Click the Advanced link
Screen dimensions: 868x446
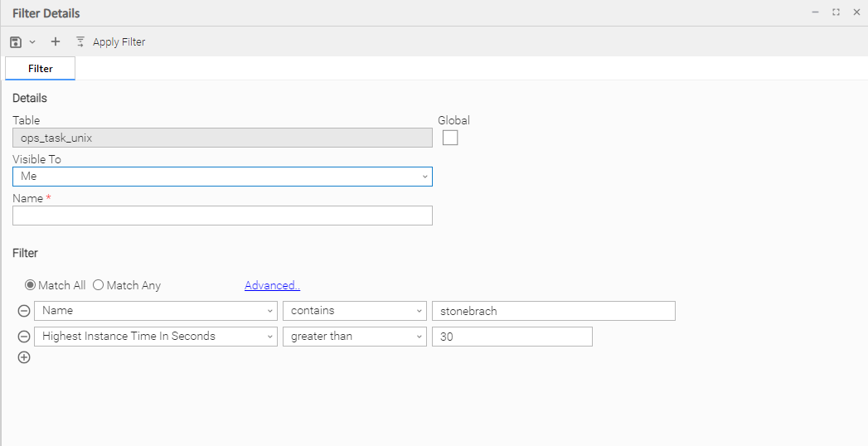272,285
